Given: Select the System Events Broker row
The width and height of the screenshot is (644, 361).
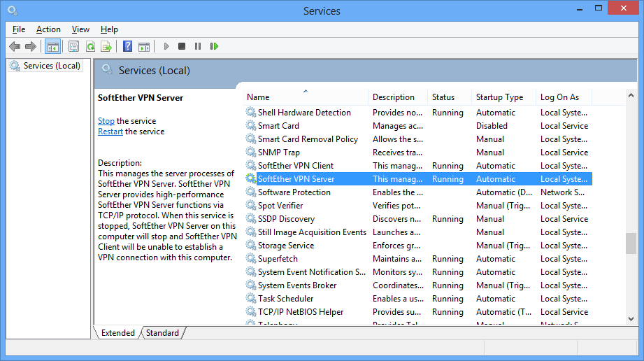Looking at the screenshot, I should [x=418, y=285].
